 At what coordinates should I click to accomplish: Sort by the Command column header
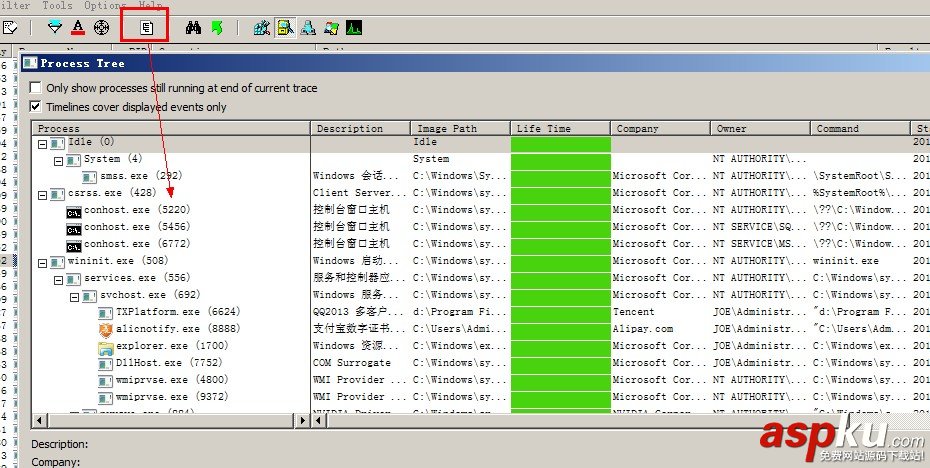(x=860, y=128)
